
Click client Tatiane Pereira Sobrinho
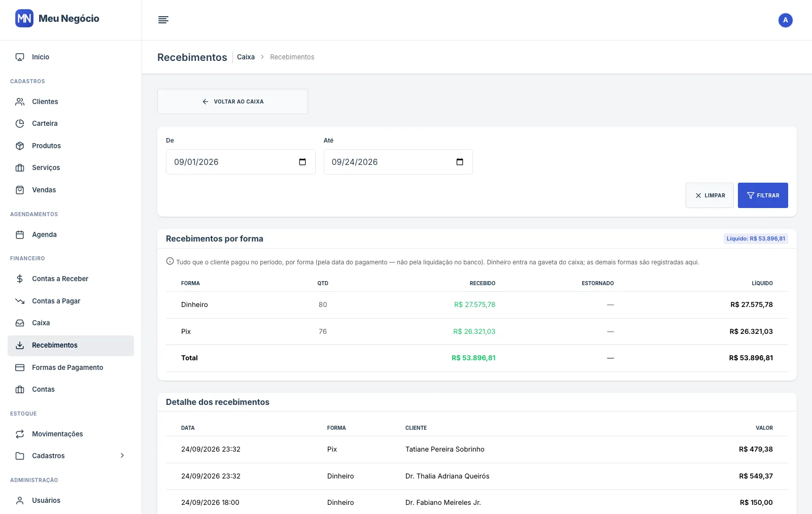(x=445, y=449)
